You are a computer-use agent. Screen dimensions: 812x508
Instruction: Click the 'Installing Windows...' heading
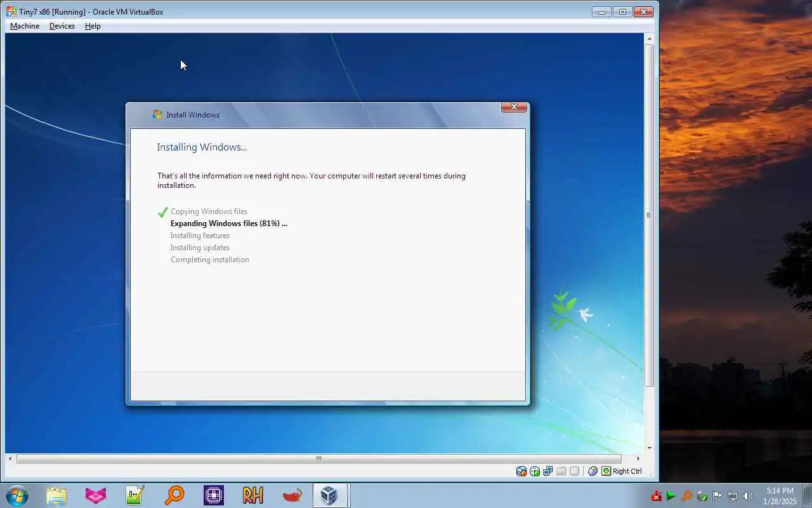(202, 147)
